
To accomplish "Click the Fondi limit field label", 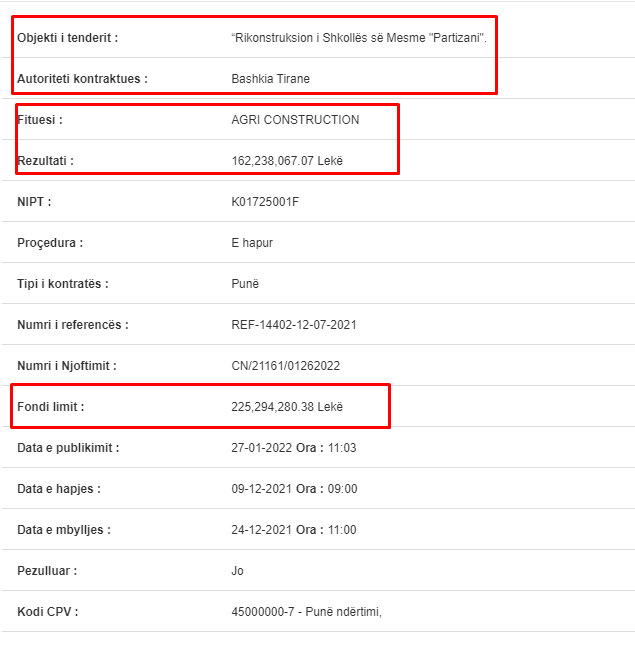I will [51, 406].
